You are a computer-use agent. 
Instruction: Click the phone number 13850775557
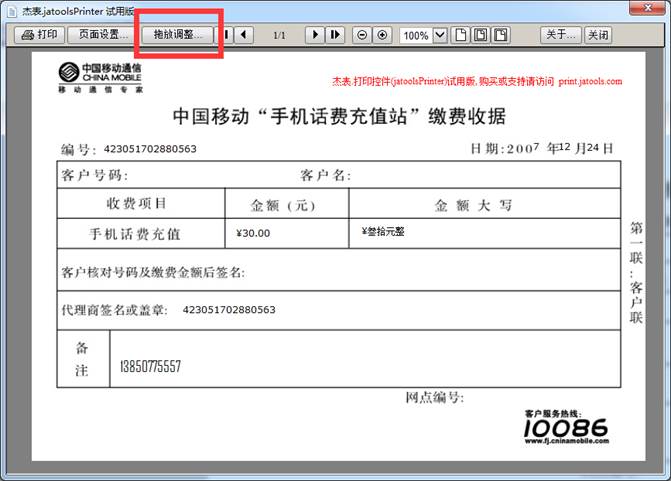point(150,366)
